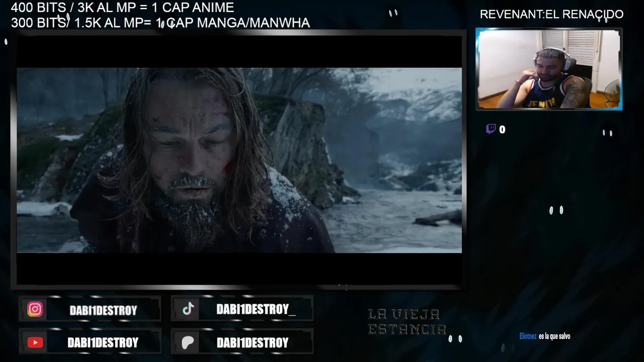Click the Eliotnez chat username
The image size is (644, 362).
tap(528, 336)
